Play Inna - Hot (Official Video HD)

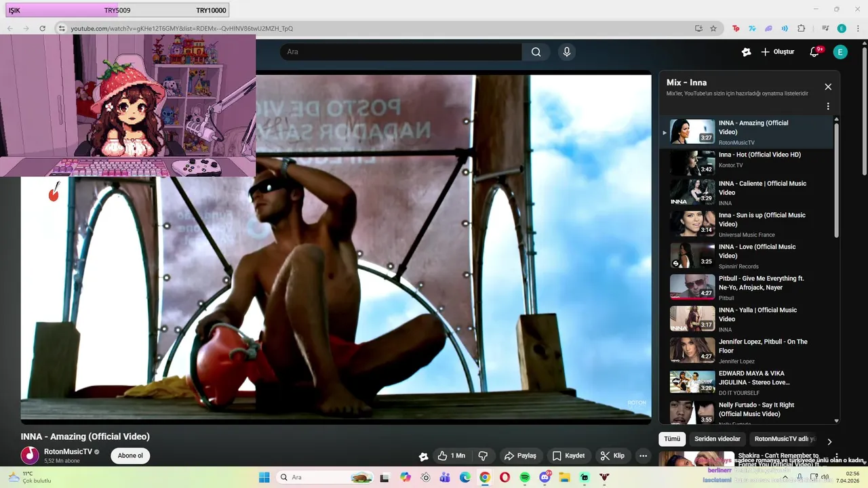click(x=746, y=163)
